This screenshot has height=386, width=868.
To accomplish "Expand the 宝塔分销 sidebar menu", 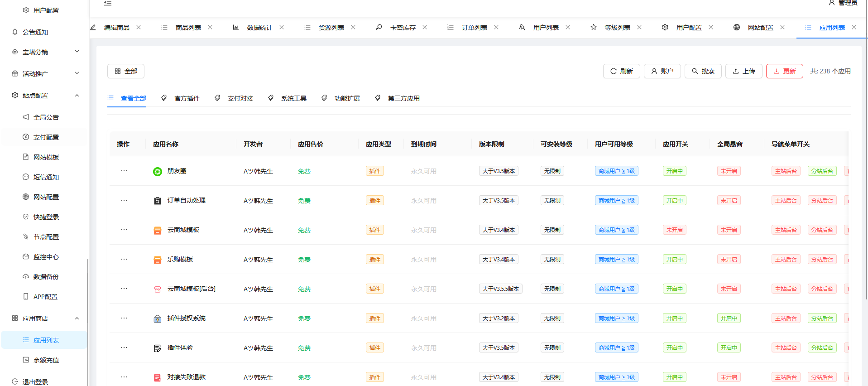I will tap(45, 52).
